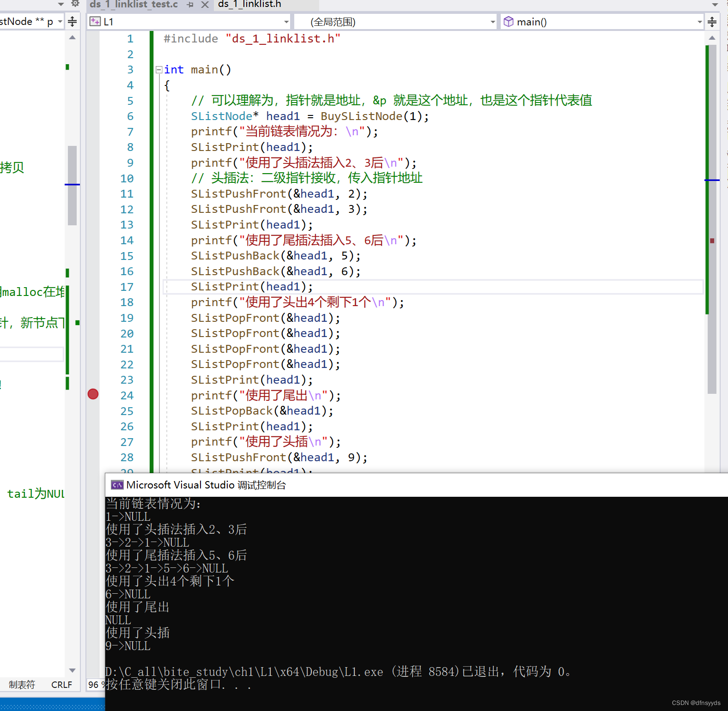The height and width of the screenshot is (711, 728).
Task: Click SListPrint(head1); on line 17
Action: click(252, 287)
